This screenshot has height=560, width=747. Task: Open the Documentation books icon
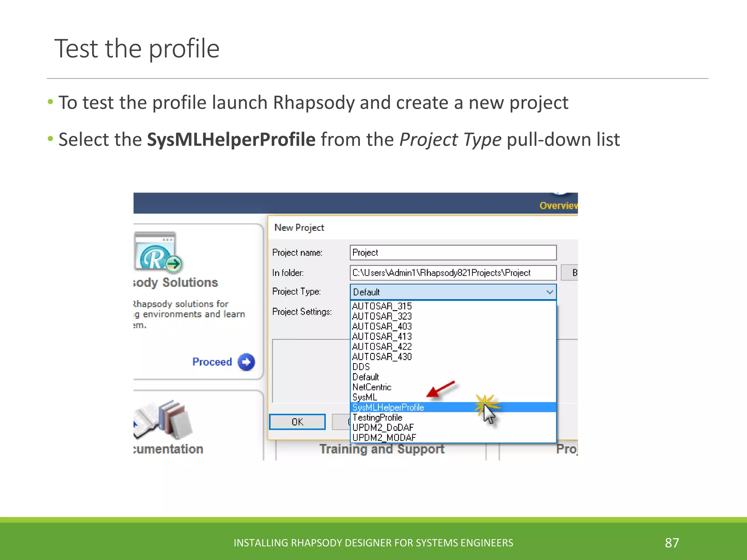pyautogui.click(x=163, y=420)
